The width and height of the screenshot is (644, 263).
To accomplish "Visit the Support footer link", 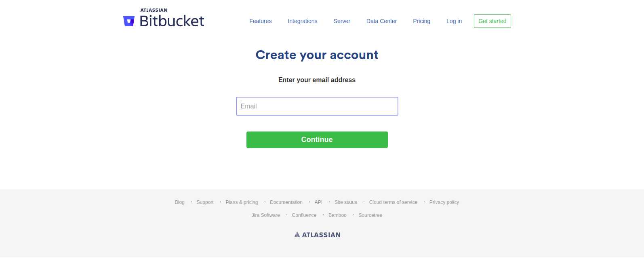I will click(205, 202).
